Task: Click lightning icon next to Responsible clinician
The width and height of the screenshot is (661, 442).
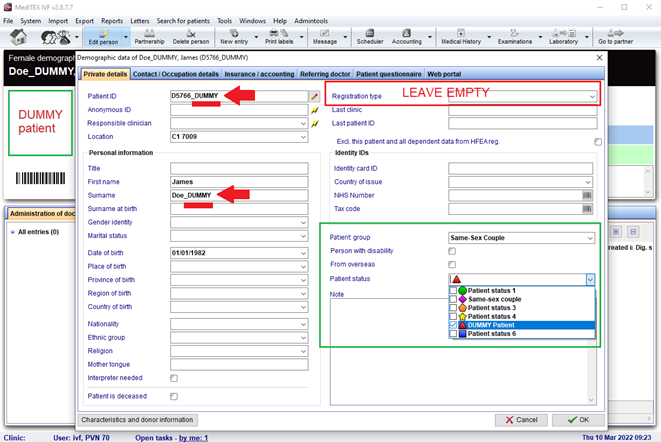Action: [x=314, y=124]
